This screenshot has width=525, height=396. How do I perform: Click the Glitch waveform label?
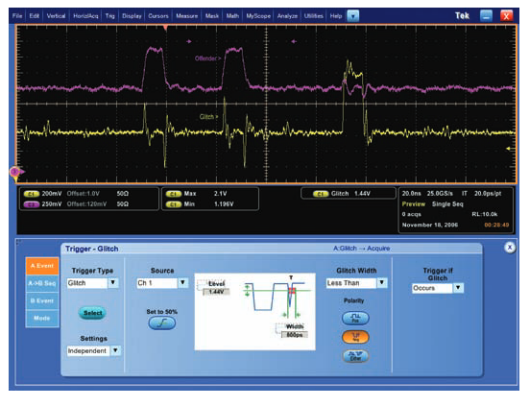click(x=209, y=117)
